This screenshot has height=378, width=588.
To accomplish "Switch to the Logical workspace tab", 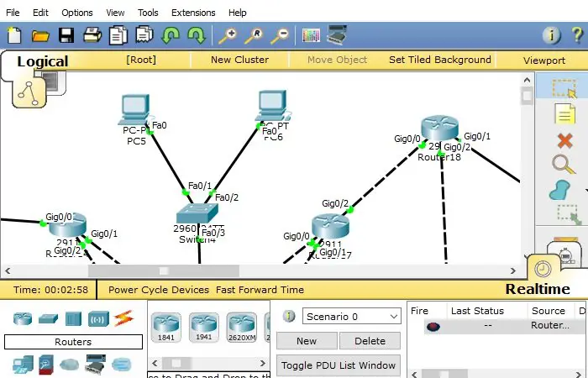I will click(x=42, y=61).
